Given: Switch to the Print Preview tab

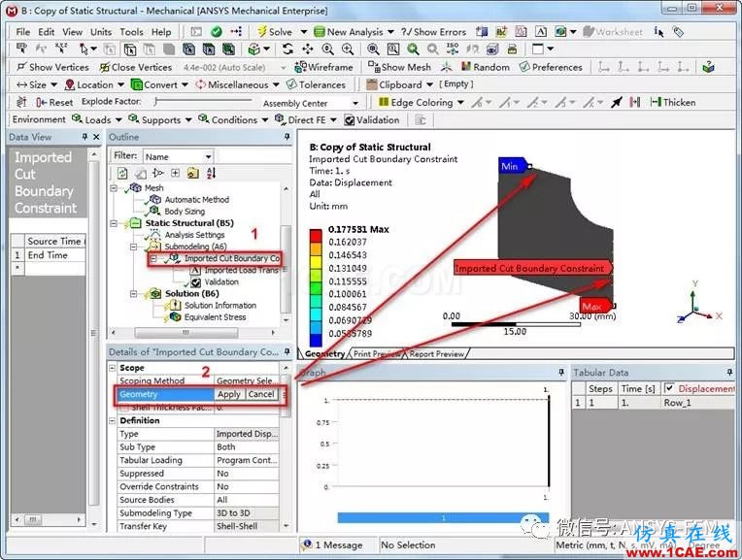Looking at the screenshot, I should click(x=376, y=354).
